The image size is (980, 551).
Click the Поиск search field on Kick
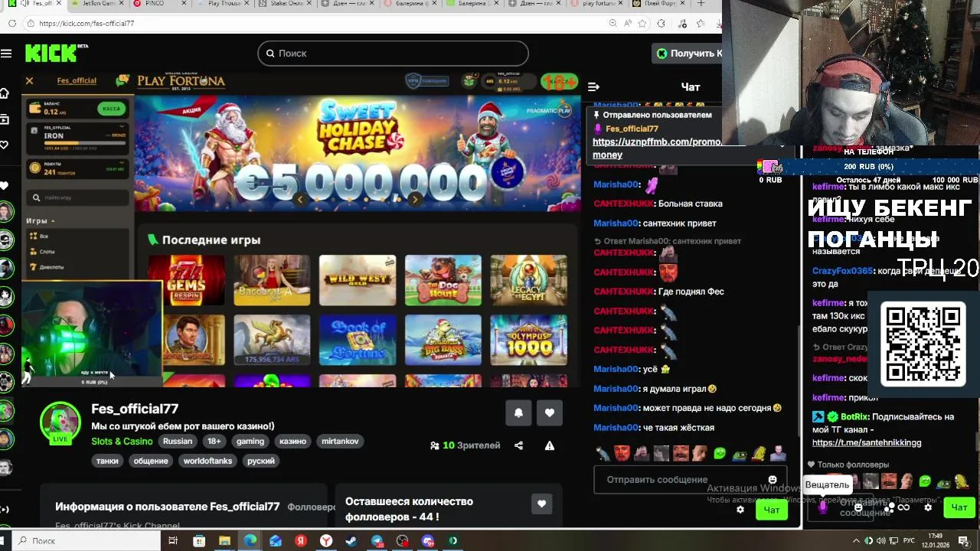(x=393, y=53)
